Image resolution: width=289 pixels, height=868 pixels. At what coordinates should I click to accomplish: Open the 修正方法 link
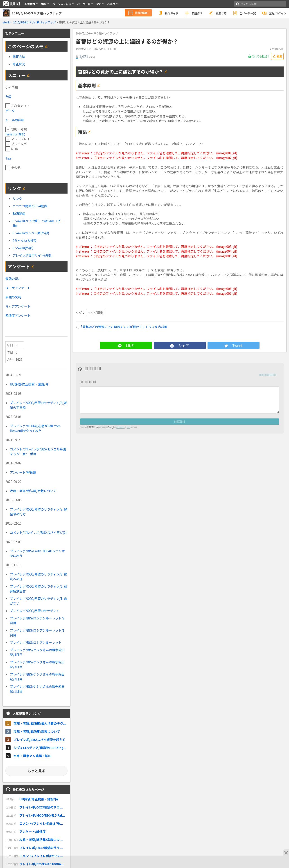[x=19, y=57]
